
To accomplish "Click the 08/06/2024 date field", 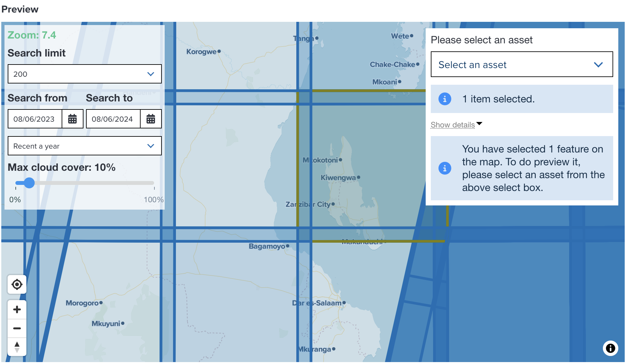I will coord(112,119).
